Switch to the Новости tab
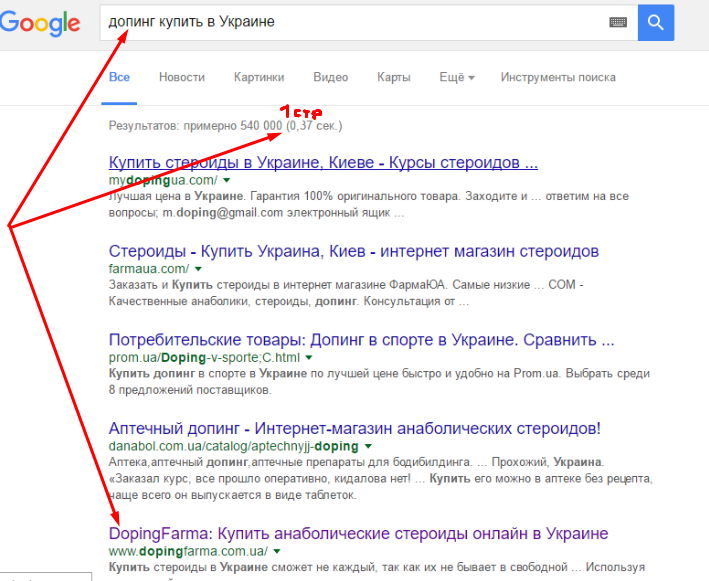The width and height of the screenshot is (709, 581). (x=182, y=77)
